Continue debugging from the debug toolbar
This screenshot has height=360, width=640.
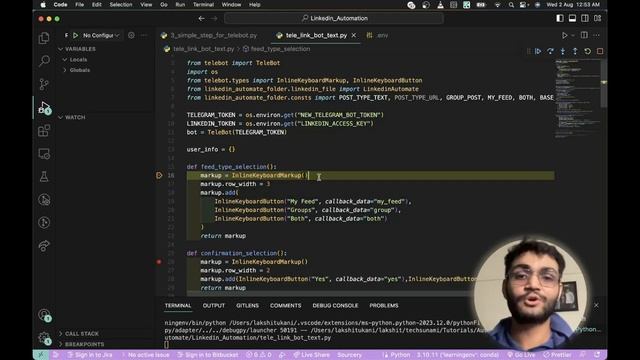538,51
